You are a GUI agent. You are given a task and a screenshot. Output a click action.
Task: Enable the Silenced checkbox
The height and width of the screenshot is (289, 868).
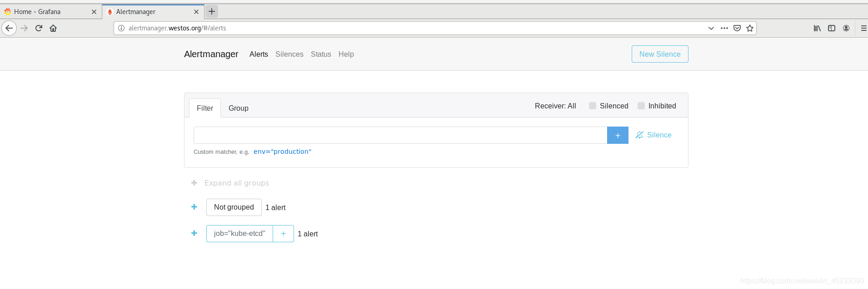593,106
